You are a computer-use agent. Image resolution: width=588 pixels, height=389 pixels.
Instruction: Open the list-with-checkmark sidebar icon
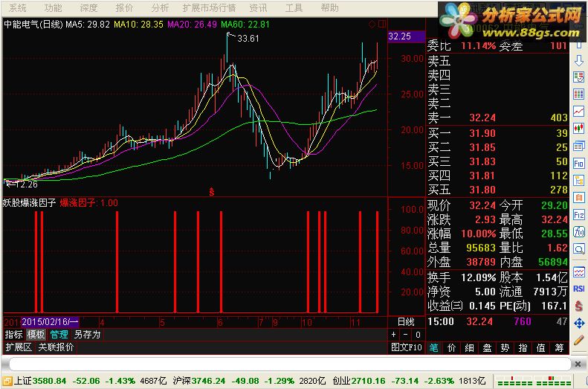578,77
